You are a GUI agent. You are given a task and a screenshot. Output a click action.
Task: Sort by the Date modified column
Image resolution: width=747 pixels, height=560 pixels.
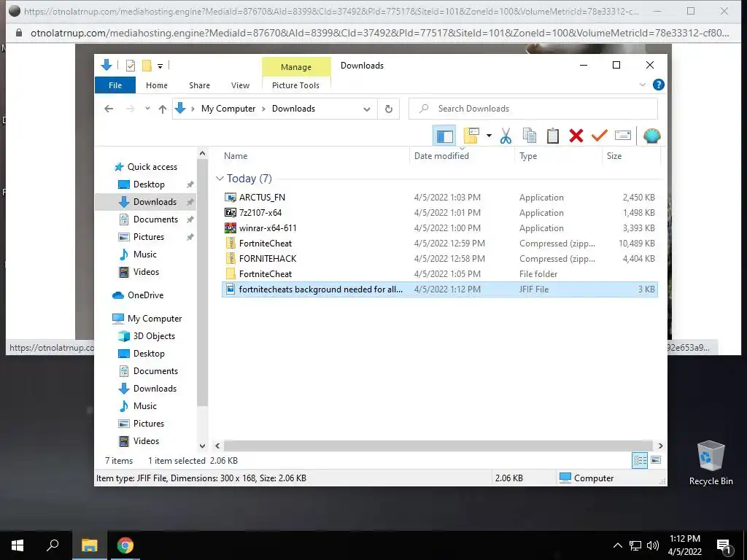coord(441,156)
